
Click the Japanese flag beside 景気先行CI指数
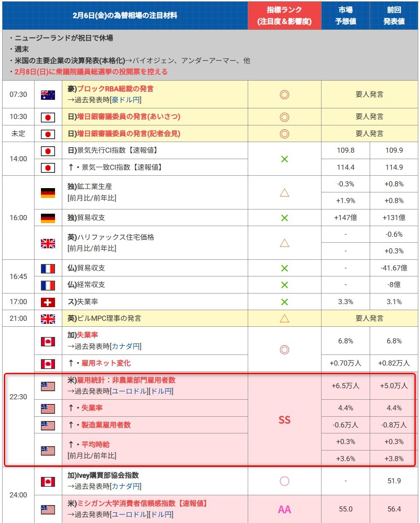(x=48, y=151)
